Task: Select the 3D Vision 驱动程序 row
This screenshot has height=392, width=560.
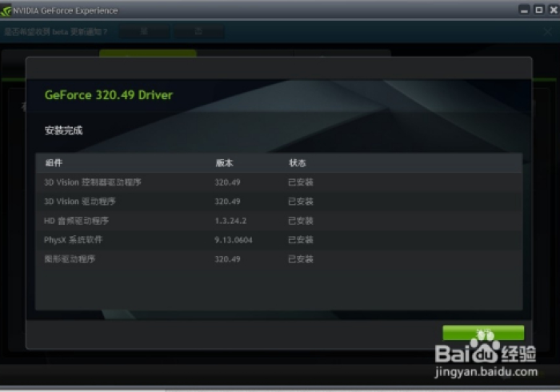Action: click(80, 202)
